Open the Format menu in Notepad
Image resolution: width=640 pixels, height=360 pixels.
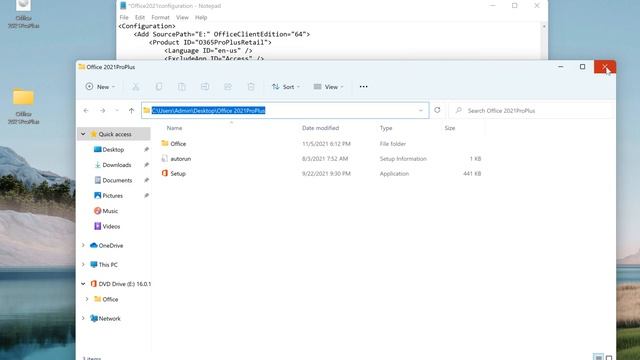[x=160, y=18]
